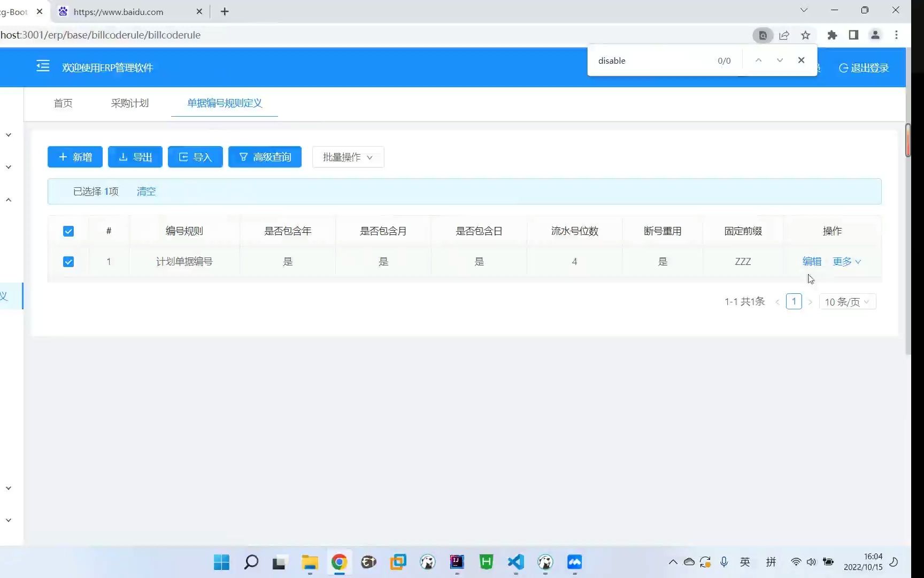
Task: Open IntelliJ IDEA from taskbar
Action: [457, 562]
